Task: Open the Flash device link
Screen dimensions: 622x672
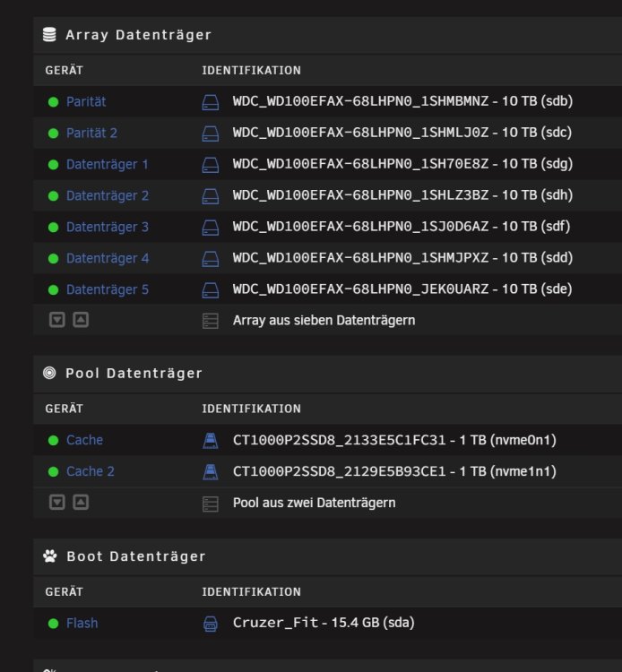Action: 82,623
